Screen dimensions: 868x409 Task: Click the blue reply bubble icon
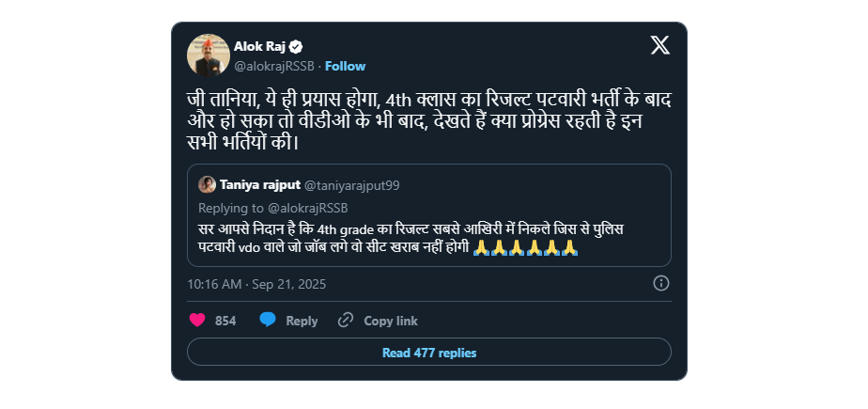click(x=268, y=321)
